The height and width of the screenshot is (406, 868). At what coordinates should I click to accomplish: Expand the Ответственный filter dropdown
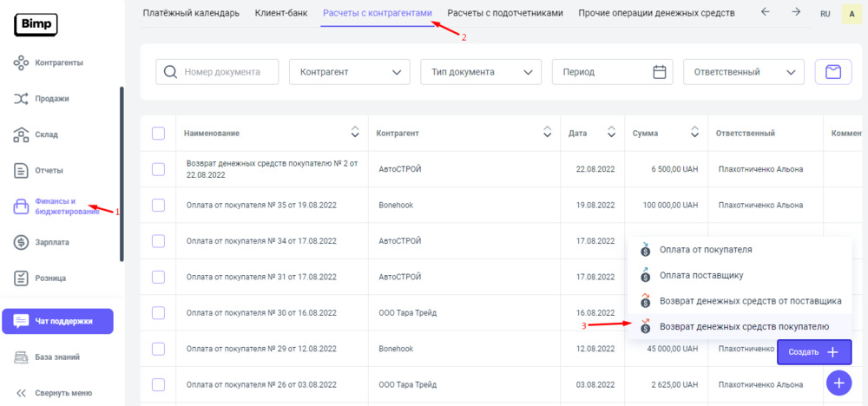point(743,72)
